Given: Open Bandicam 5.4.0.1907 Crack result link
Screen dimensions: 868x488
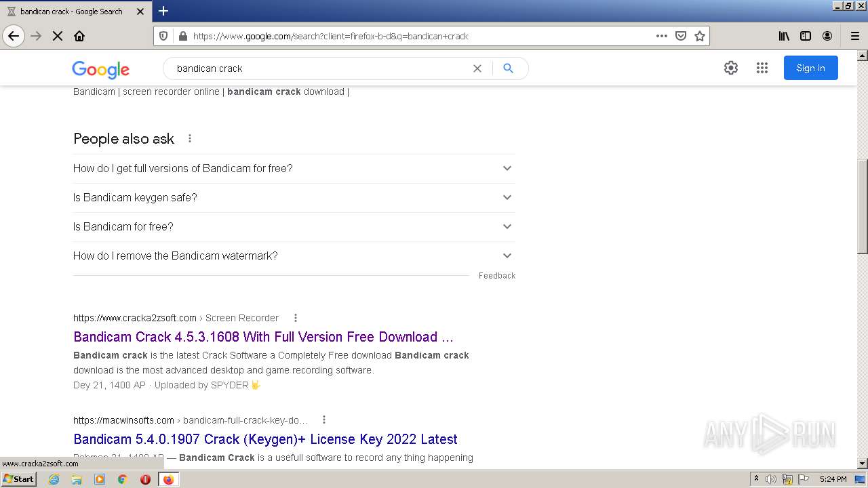Looking at the screenshot, I should 265,439.
